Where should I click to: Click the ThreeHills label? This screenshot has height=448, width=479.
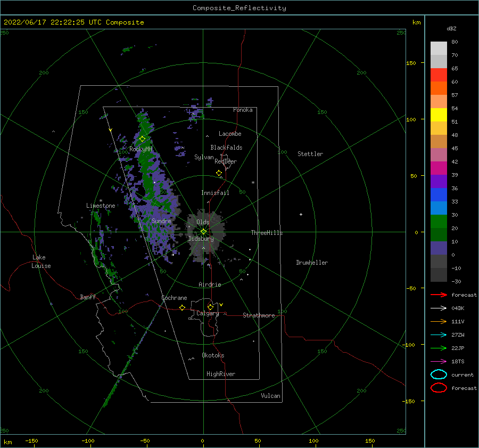pos(267,233)
